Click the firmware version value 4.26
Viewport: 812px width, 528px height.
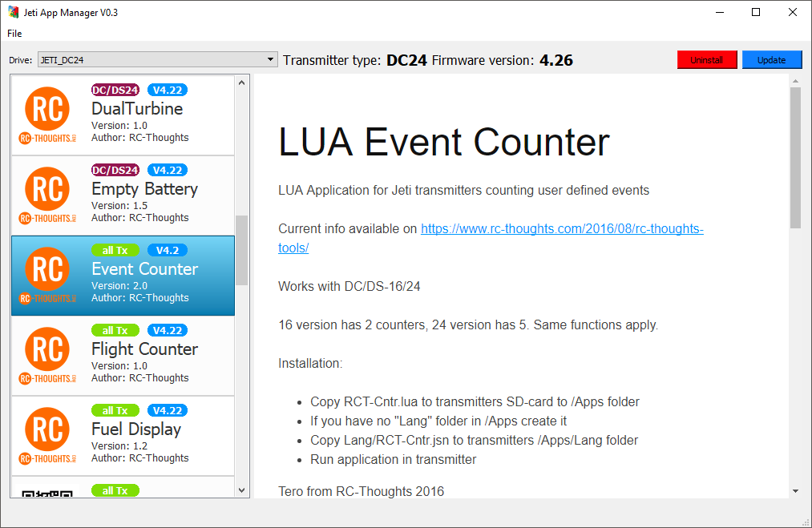point(556,60)
